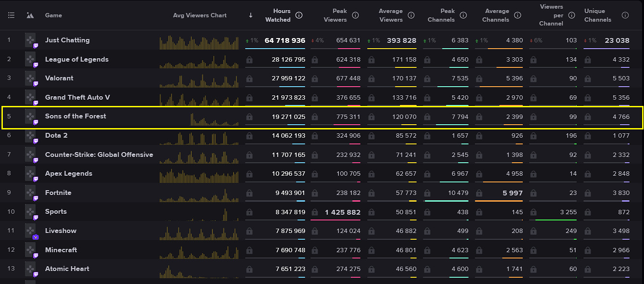The width and height of the screenshot is (644, 284).
Task: Click the Minecraft game thumbnail
Action: pyautogui.click(x=31, y=251)
